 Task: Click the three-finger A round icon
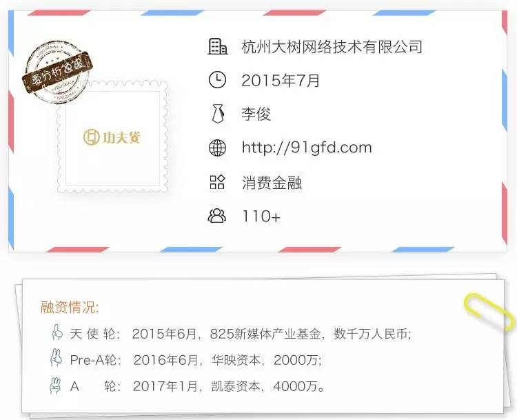coord(55,385)
